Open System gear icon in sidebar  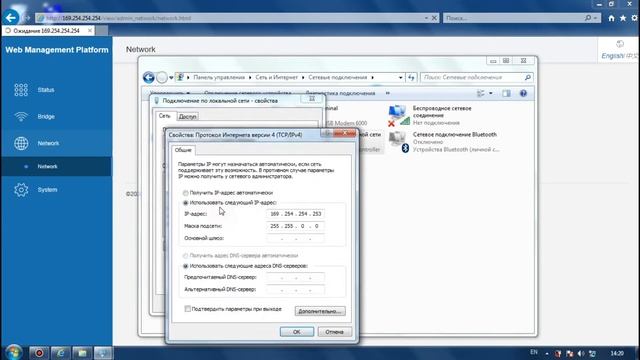coord(21,190)
